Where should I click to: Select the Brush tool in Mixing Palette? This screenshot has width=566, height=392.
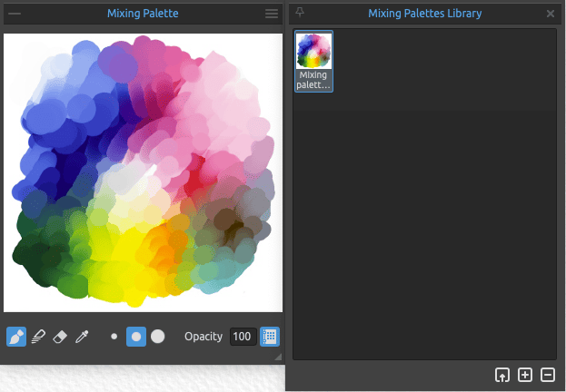pyautogui.click(x=16, y=337)
